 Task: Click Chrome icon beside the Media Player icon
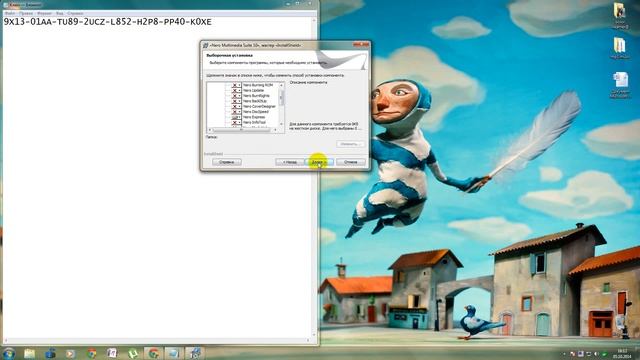pyautogui.click(x=91, y=353)
